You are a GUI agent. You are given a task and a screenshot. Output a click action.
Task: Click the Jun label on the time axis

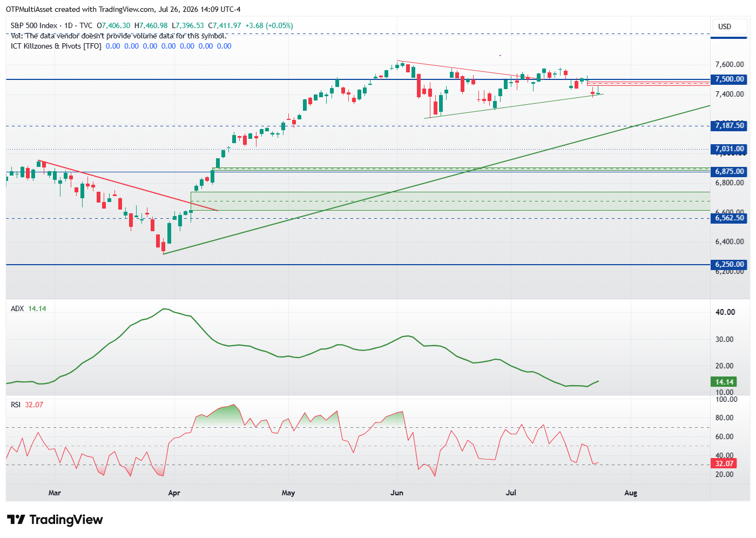tap(397, 493)
